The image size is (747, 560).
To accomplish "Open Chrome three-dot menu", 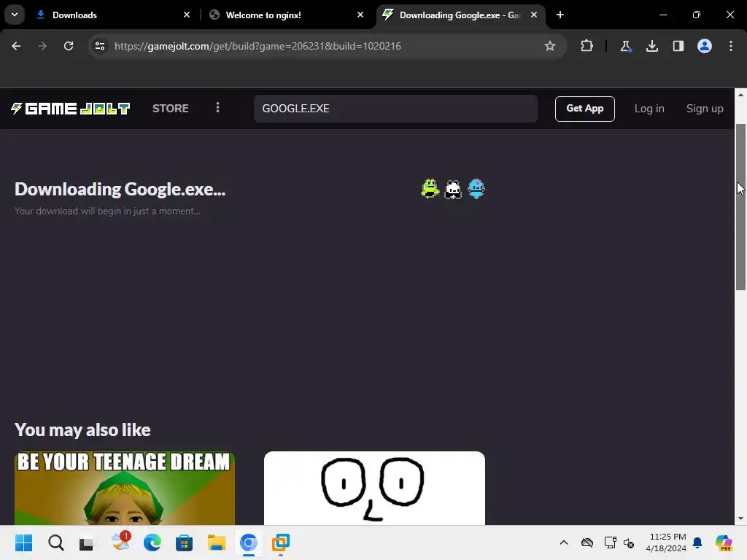I will (731, 46).
